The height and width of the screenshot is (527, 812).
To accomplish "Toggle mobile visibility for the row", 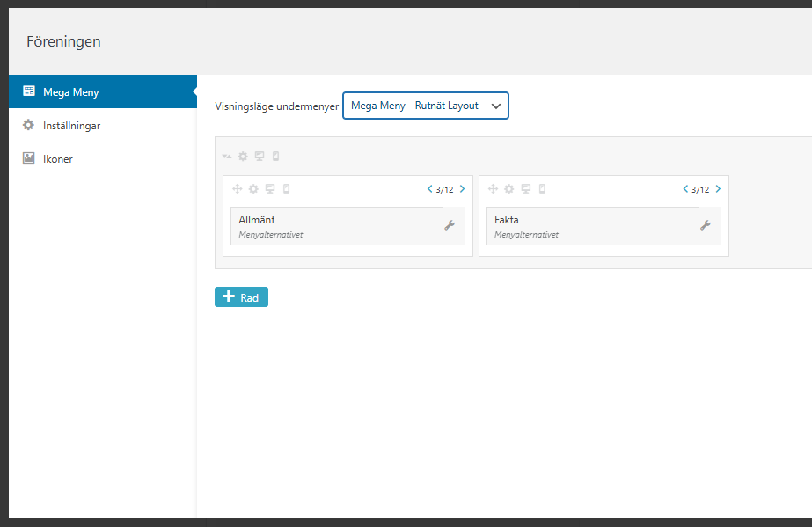I will [275, 157].
